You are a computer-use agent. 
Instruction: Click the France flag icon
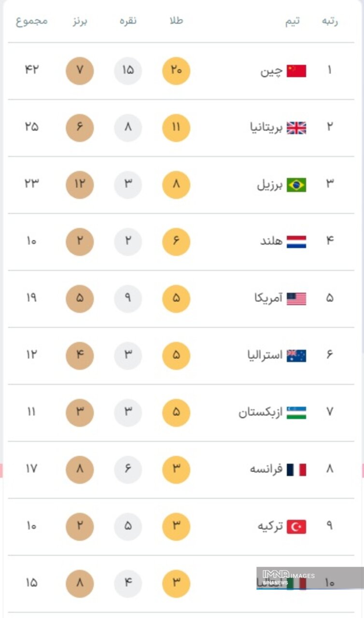[x=296, y=470]
